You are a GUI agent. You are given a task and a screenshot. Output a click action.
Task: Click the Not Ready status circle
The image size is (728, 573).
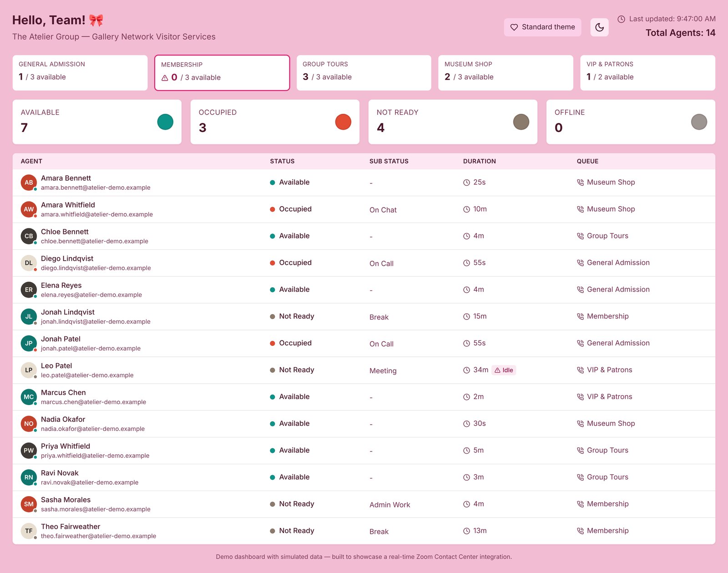(521, 122)
